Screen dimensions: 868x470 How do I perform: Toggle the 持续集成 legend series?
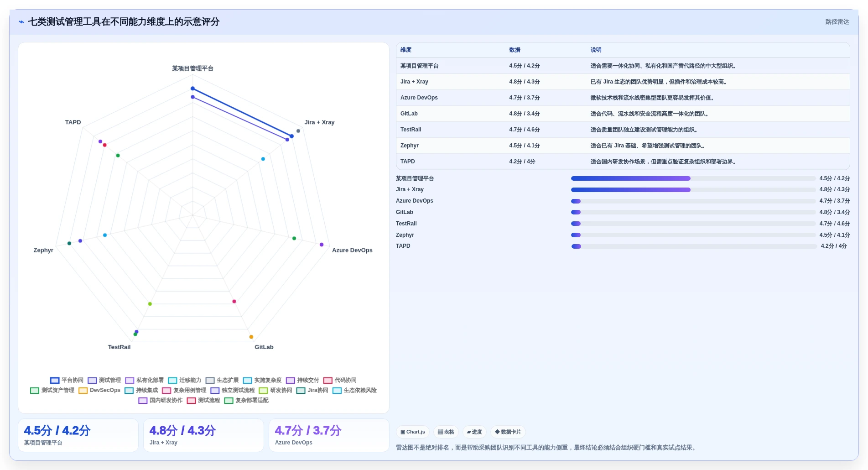(x=141, y=390)
